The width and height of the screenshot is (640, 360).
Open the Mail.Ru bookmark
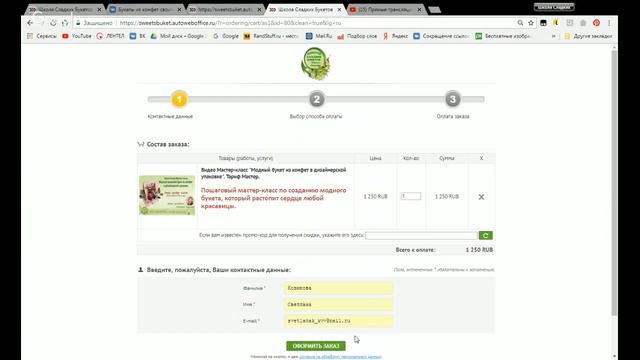tap(319, 36)
